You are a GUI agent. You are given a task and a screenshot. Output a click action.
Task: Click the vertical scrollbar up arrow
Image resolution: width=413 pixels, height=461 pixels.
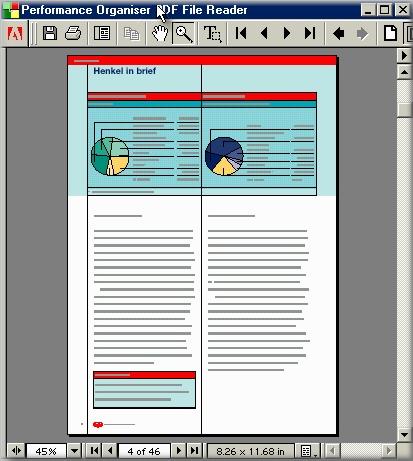point(404,72)
